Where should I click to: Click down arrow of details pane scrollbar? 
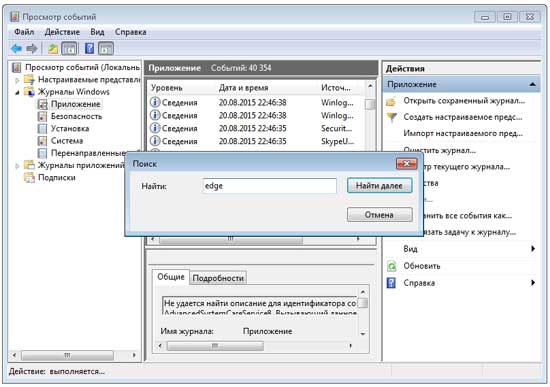tap(363, 334)
